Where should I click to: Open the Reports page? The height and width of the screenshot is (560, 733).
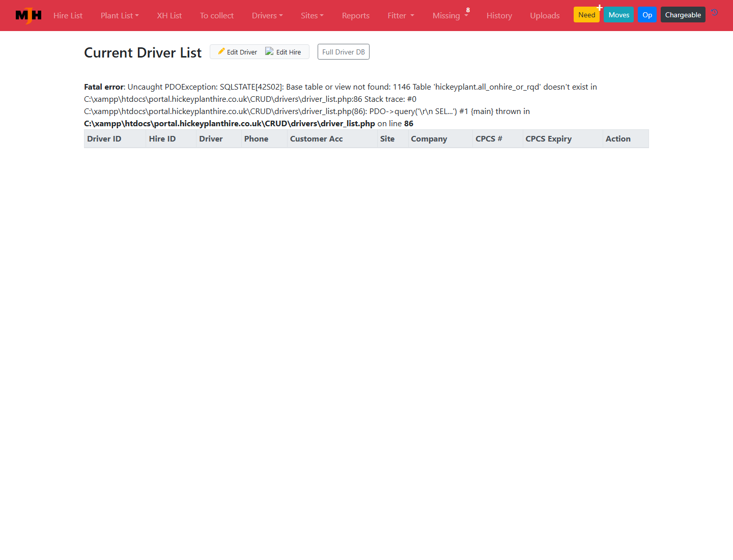pos(356,16)
